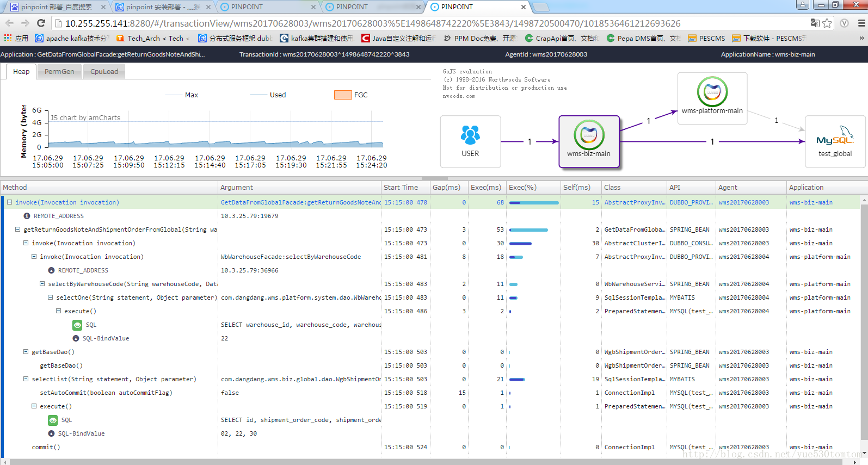Collapse execute() row at 15:15:00 486
Viewport: 868px width, 465px height.
58,311
